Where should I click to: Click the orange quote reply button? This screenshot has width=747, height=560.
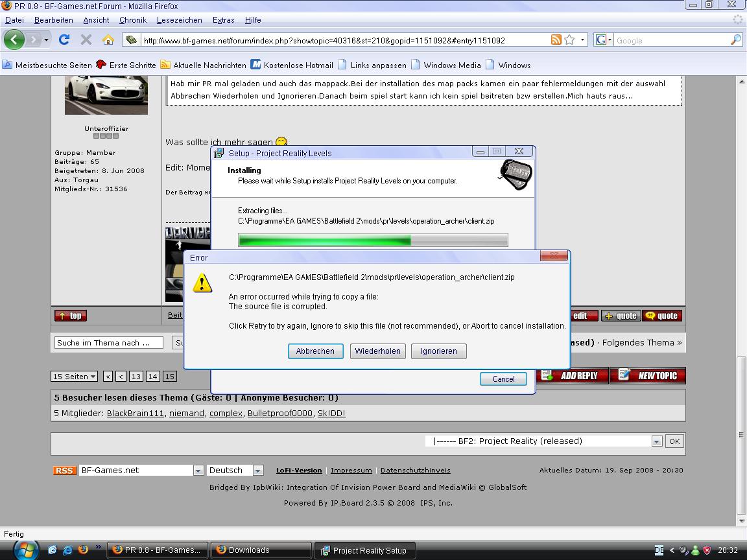click(662, 315)
